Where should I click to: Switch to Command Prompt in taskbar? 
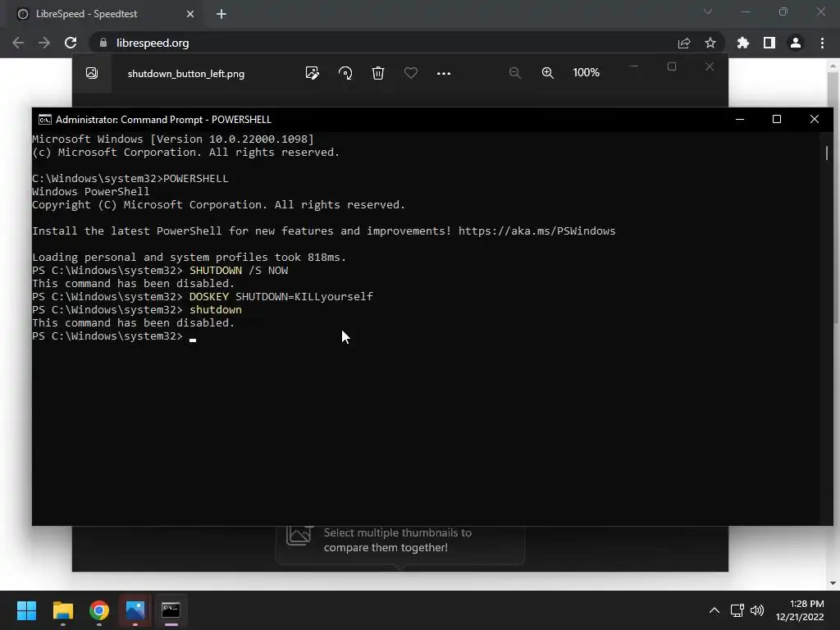point(171,610)
